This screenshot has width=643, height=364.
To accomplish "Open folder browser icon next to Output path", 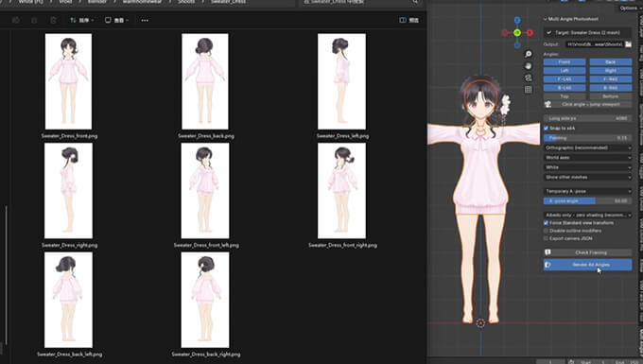I will (628, 43).
